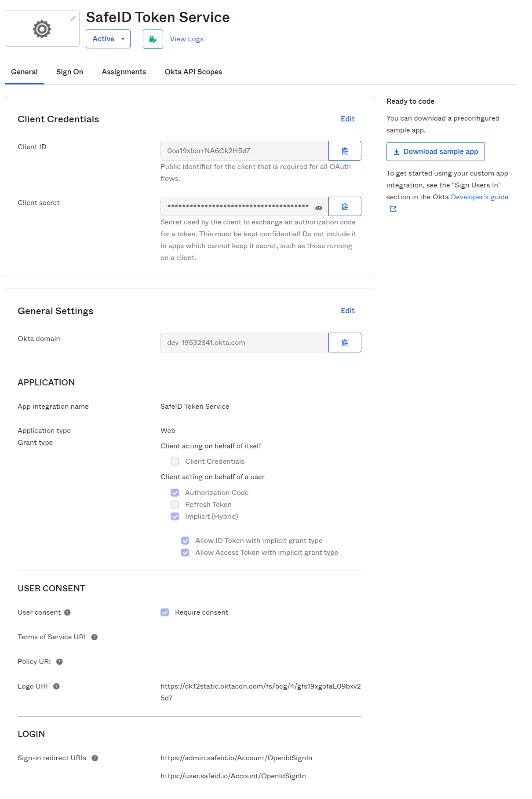The width and height of the screenshot is (532, 799).
Task: Copy the Client ID to clipboard
Action: pos(345,151)
